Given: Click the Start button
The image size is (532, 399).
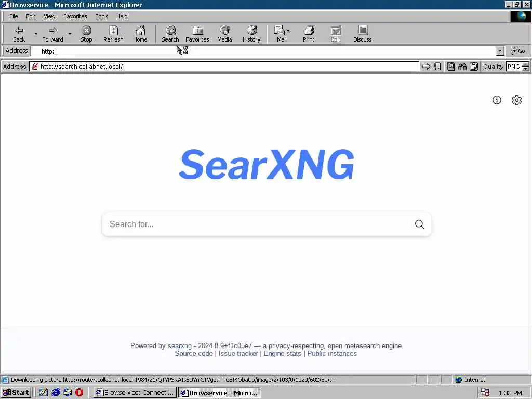Looking at the screenshot, I should pyautogui.click(x=16, y=393).
